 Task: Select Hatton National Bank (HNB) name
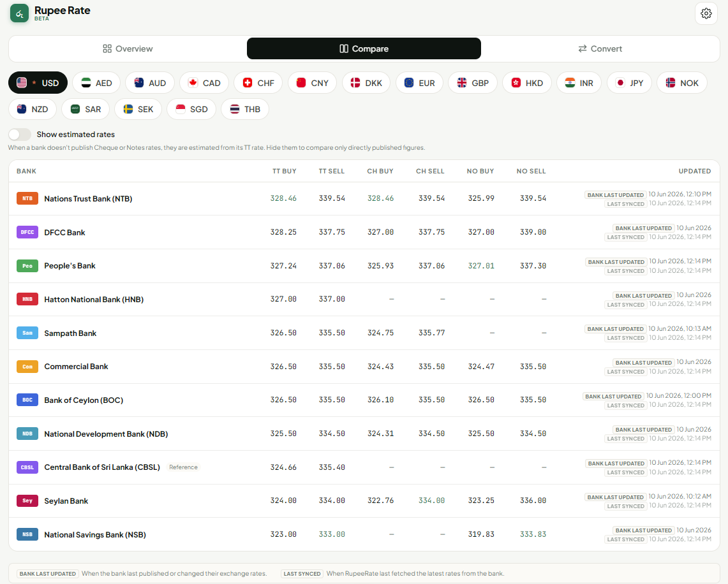(x=94, y=300)
